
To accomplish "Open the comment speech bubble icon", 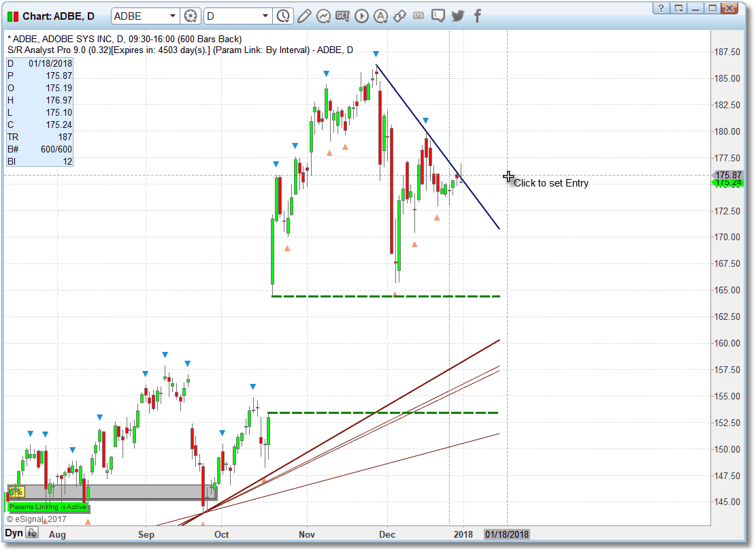I will (438, 16).
